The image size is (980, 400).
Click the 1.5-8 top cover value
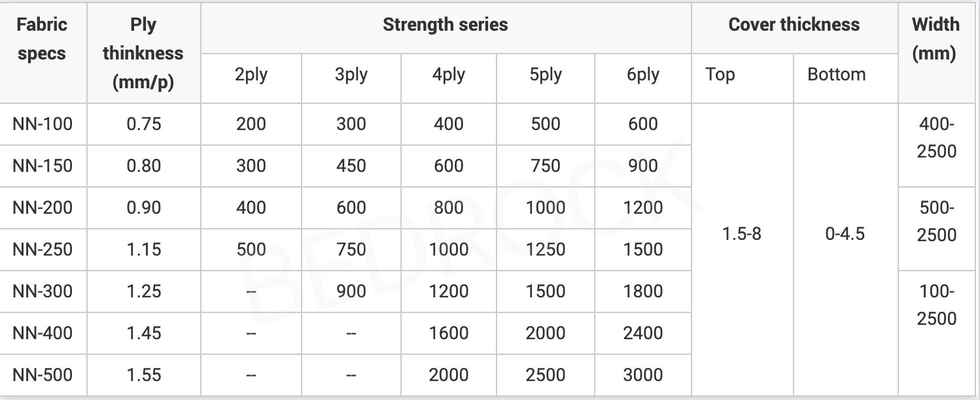pyautogui.click(x=742, y=233)
